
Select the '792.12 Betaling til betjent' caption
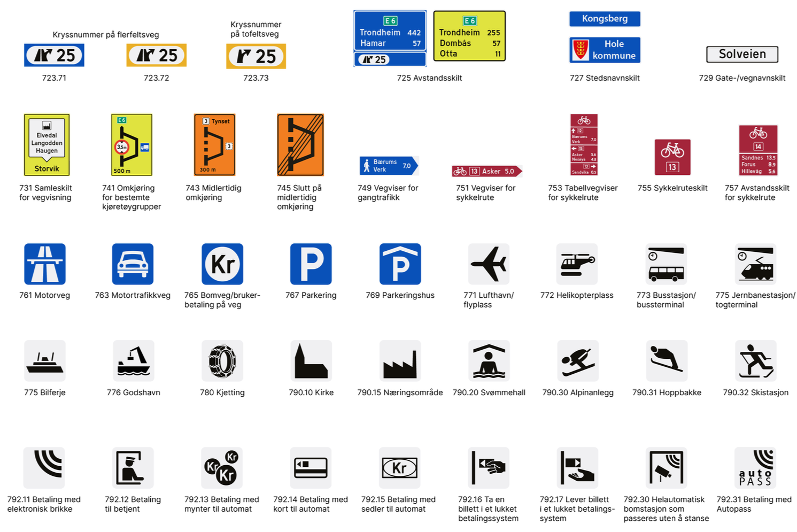click(x=133, y=504)
